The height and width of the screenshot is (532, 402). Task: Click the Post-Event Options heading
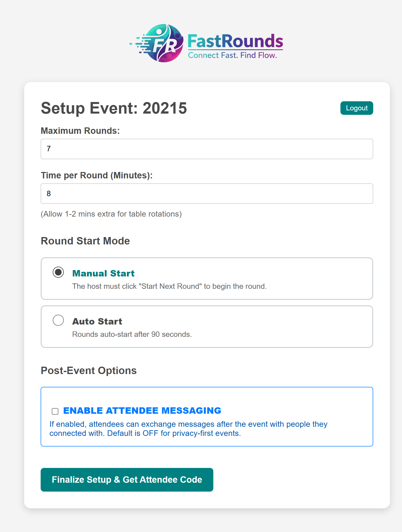tap(89, 370)
